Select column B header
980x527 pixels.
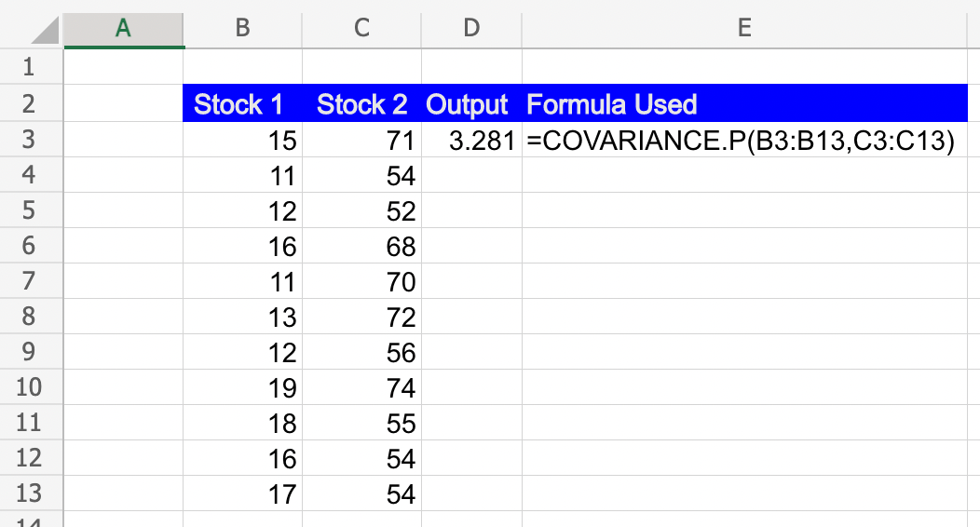(x=242, y=28)
